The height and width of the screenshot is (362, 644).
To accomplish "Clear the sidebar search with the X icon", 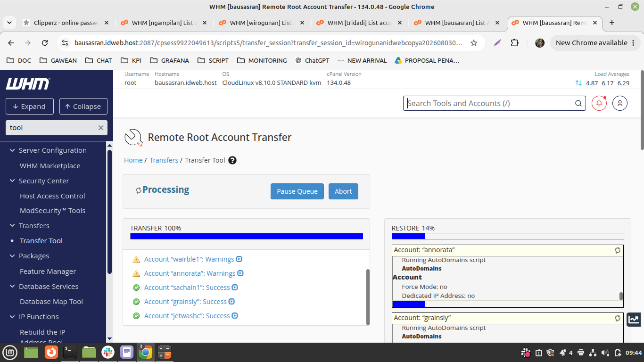I will (x=100, y=128).
